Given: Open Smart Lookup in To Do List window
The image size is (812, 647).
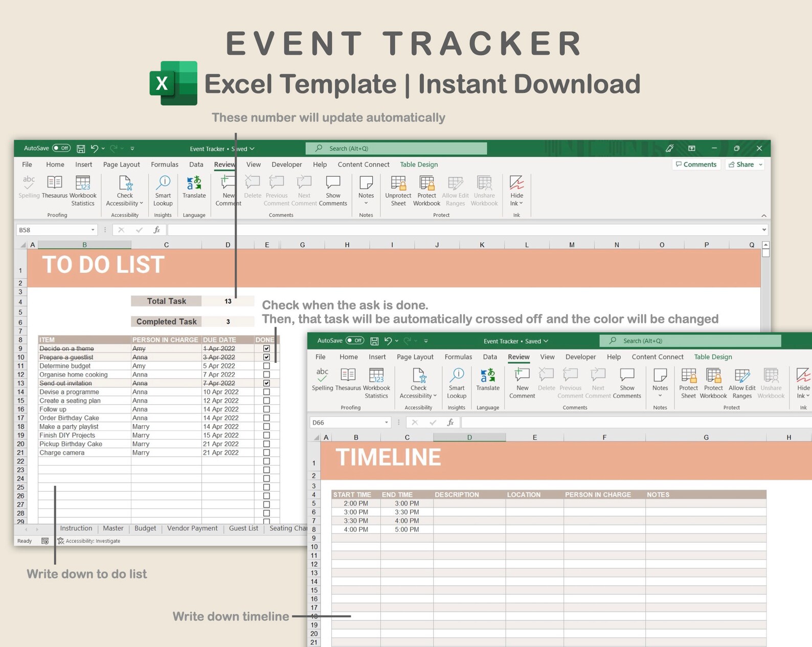Looking at the screenshot, I should [163, 190].
